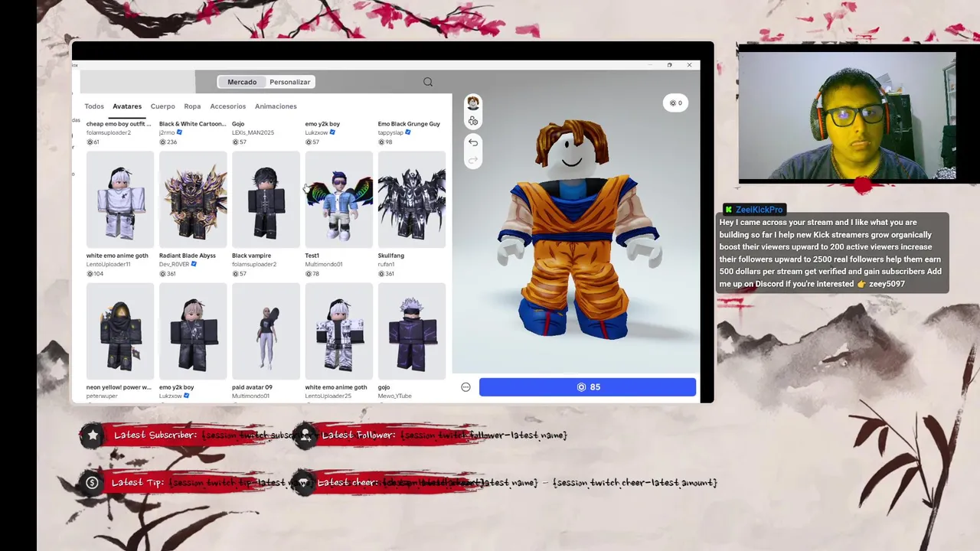
Task: Click the 104 price under white emo anime goth
Action: tap(95, 273)
